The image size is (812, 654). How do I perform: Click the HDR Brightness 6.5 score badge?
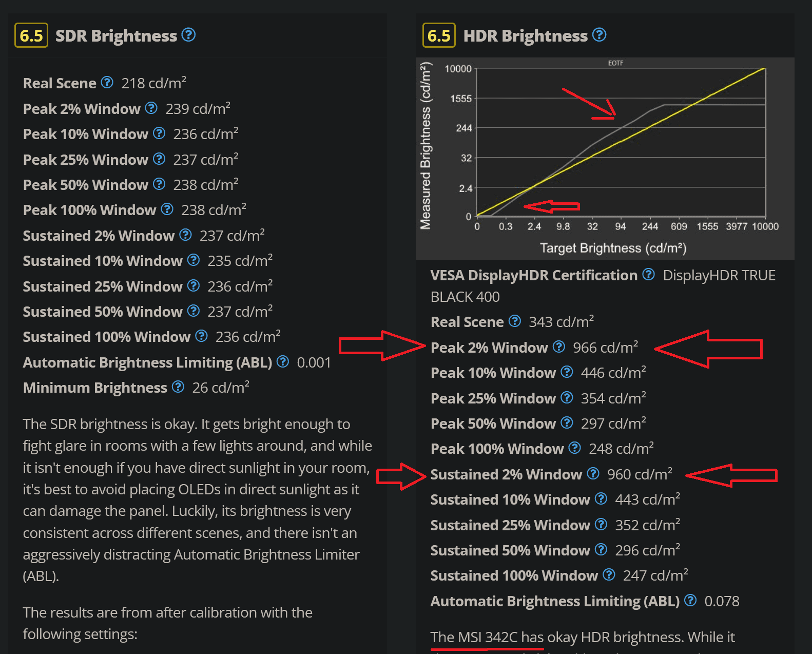pos(439,35)
